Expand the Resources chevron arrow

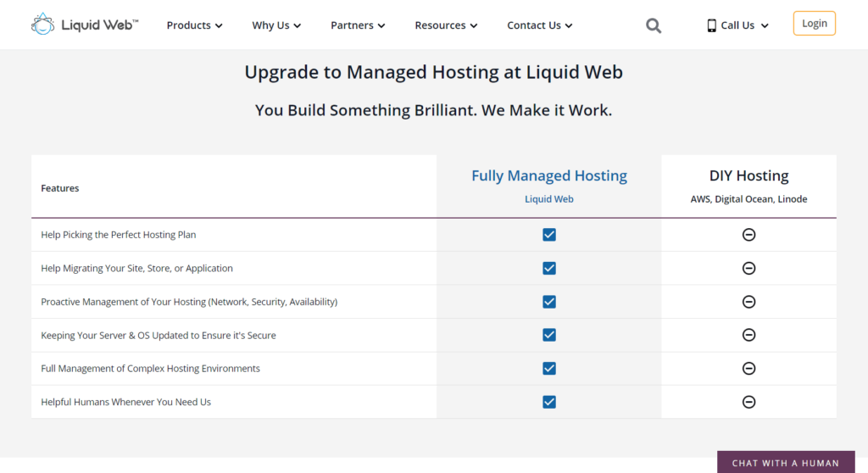473,26
